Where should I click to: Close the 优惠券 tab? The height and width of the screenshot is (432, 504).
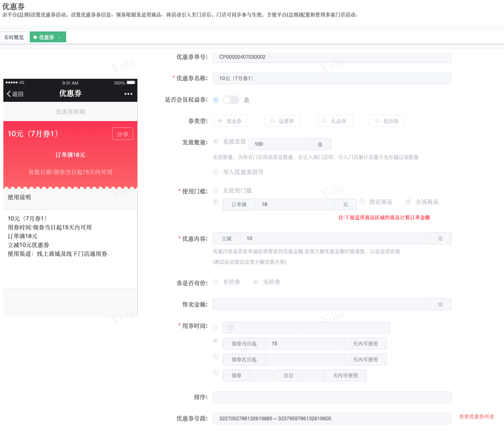[59, 38]
